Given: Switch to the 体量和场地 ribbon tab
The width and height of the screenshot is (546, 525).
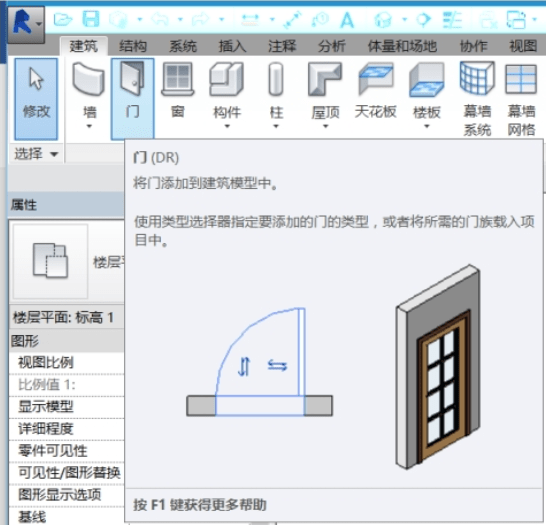Looking at the screenshot, I should 402,46.
